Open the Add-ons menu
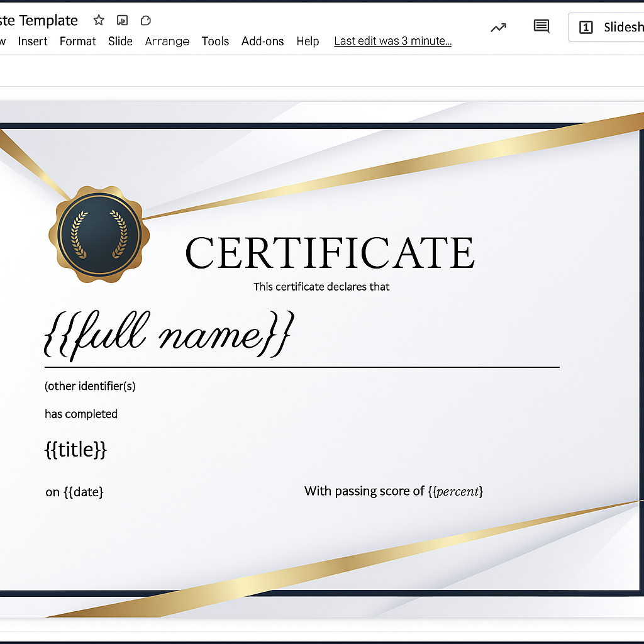The height and width of the screenshot is (644, 644). pyautogui.click(x=262, y=42)
